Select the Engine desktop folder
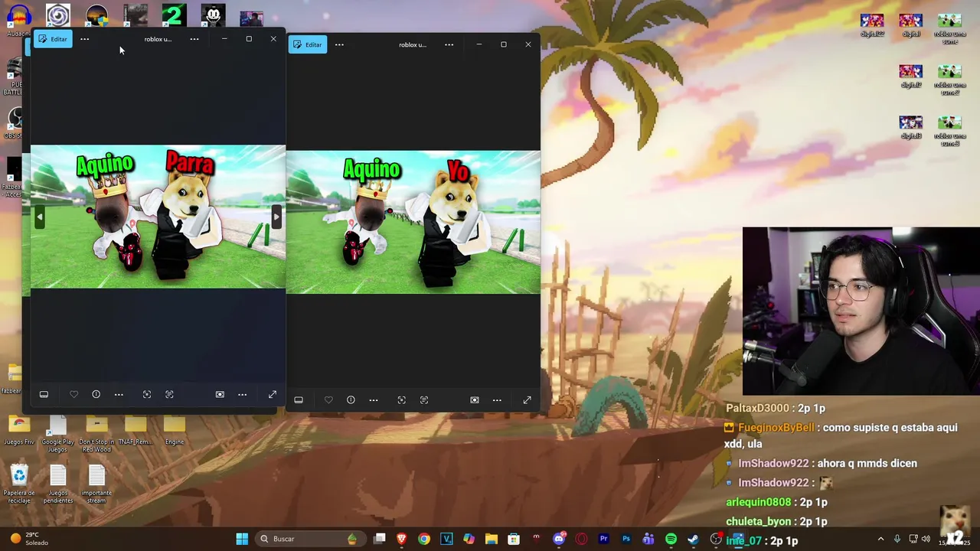Image resolution: width=980 pixels, height=551 pixels. 174,431
